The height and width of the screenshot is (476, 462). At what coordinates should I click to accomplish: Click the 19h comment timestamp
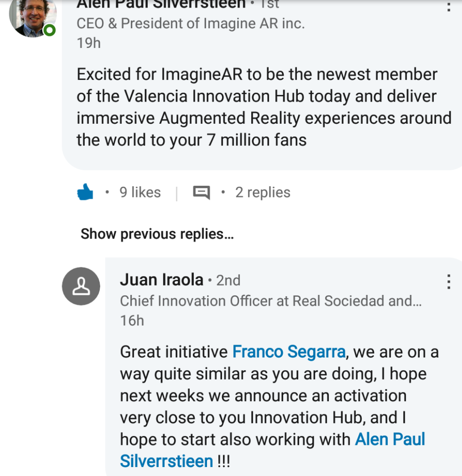tap(88, 43)
